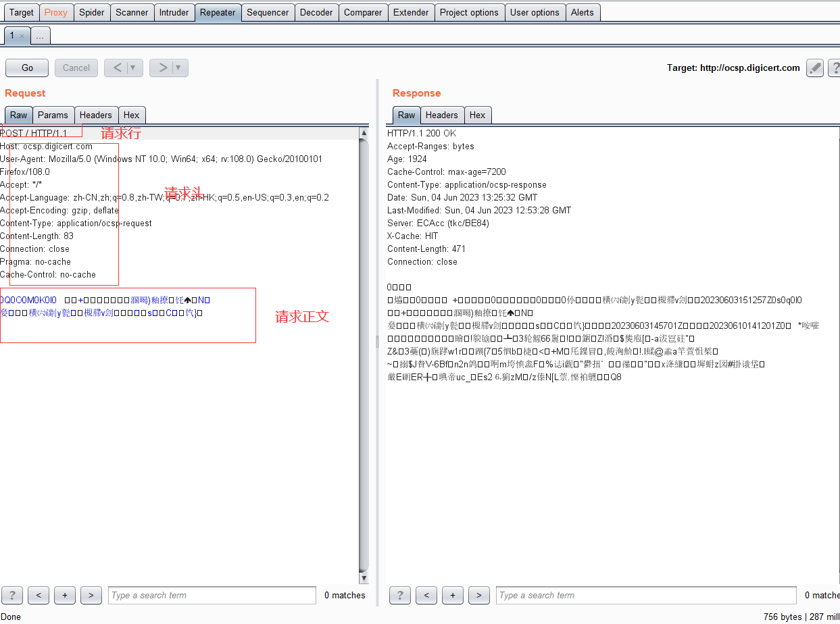840x624 pixels.
Task: Open the User options tab
Action: pyautogui.click(x=535, y=12)
